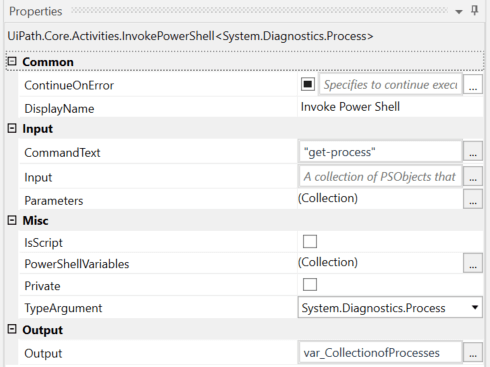This screenshot has height=367, width=490.
Task: Toggle the ContinueOnError checkbox
Action: pyautogui.click(x=308, y=84)
